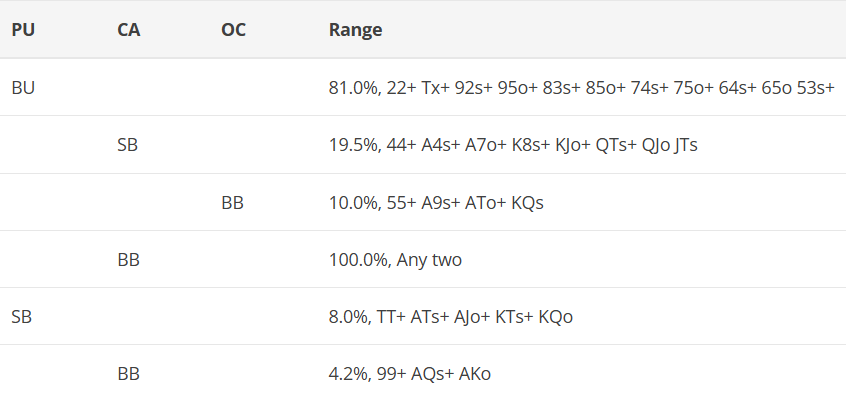This screenshot has height=419, width=846.
Task: Click the empty CA cell in BU row
Action: coord(163,87)
